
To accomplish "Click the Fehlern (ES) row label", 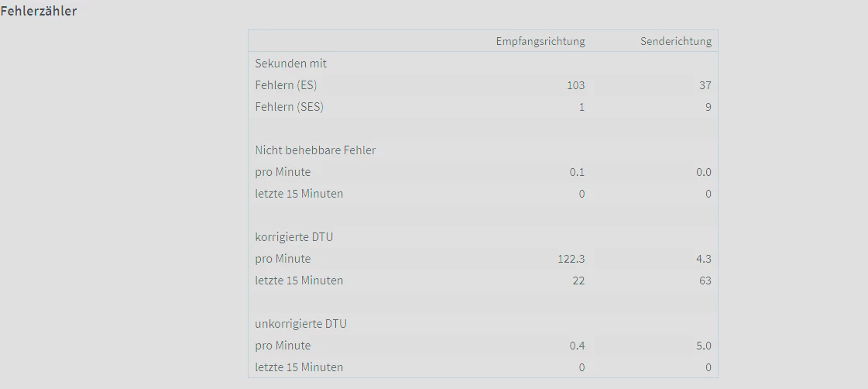I will pyautogui.click(x=286, y=85).
